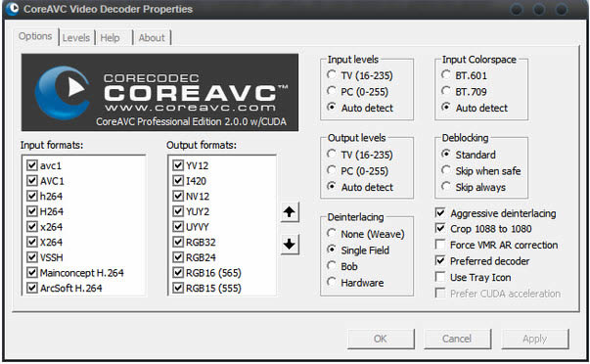
Task: Open the Levels tab
Action: (76, 37)
